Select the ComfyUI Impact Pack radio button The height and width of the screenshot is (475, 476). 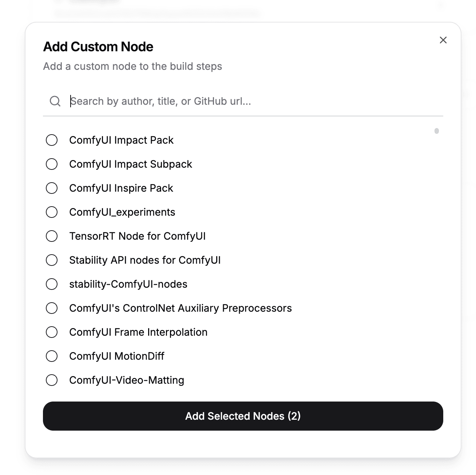click(x=52, y=140)
